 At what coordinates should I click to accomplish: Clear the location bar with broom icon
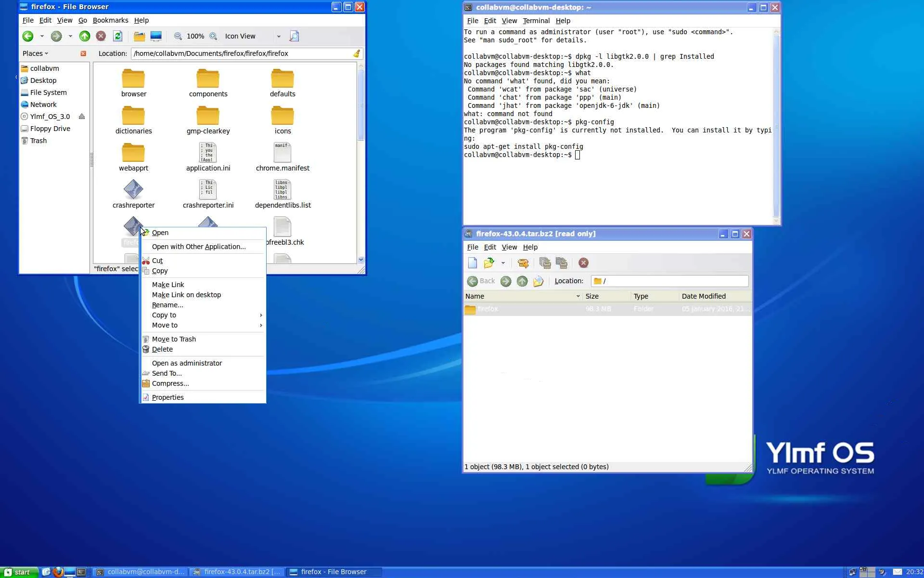357,53
